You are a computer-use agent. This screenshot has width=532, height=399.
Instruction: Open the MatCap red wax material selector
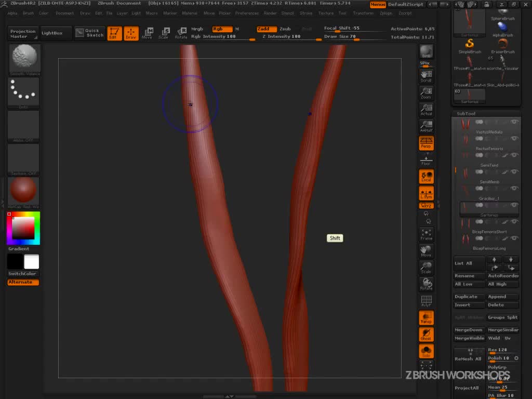click(23, 192)
